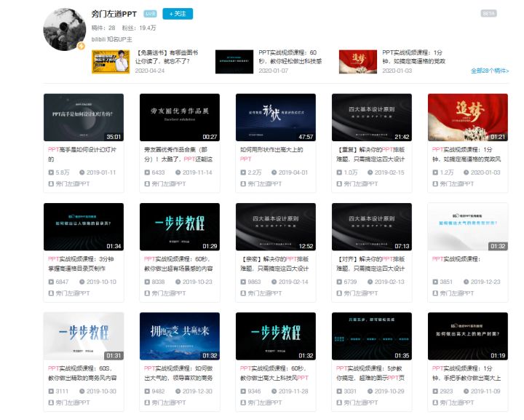Viewport: 524px width, 420px height.
Task: Follow the 旁门左道PPT channel with +关注 button
Action: 178,14
